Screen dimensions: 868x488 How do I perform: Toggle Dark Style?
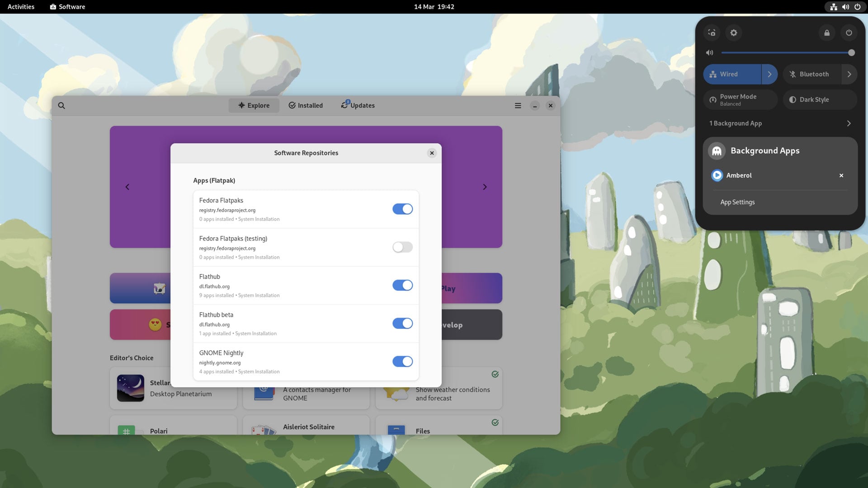820,99
